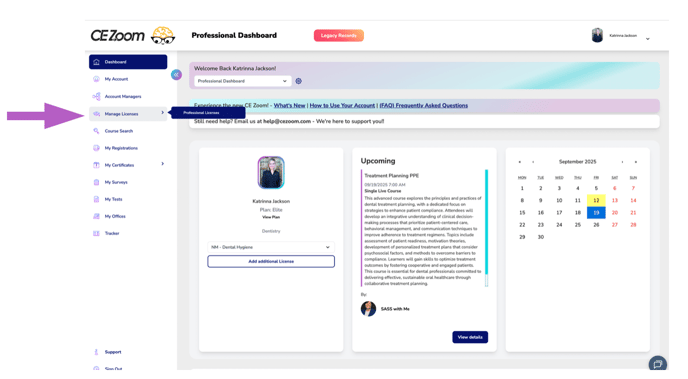Open Course Search magnifier icon
The image size is (688, 379).
(x=96, y=131)
